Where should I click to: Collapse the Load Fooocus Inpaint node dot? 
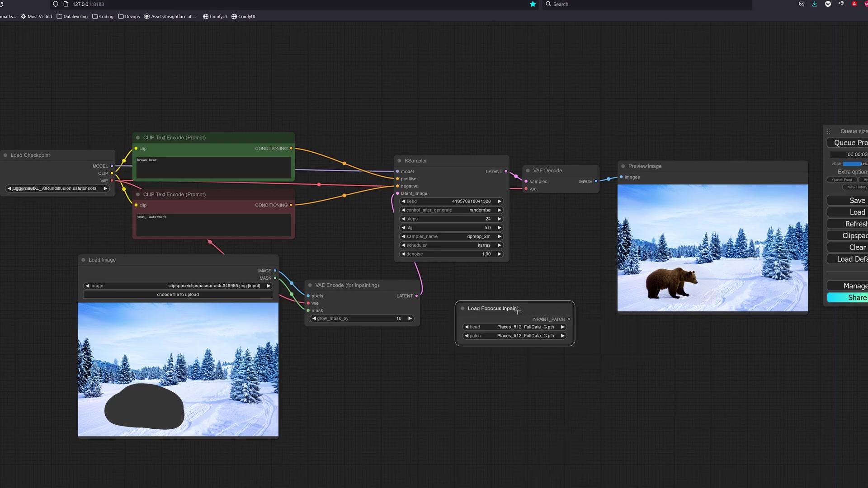462,308
